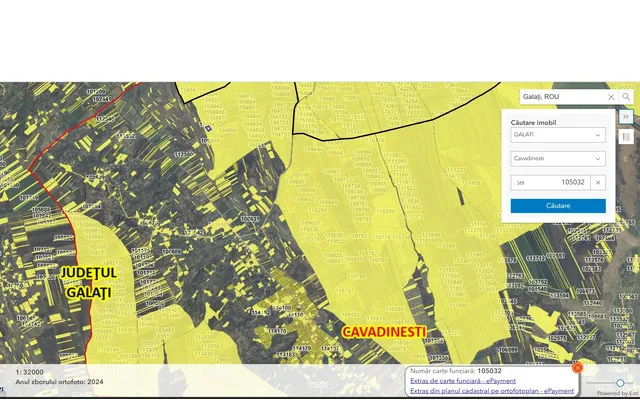
Task: Click the Galați, ROU address search box
Action: [562, 97]
